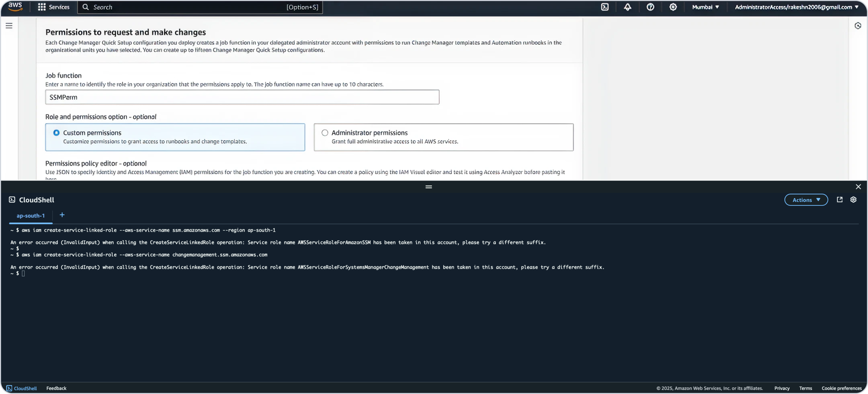868x394 pixels.
Task: Open the Services menu
Action: click(54, 7)
